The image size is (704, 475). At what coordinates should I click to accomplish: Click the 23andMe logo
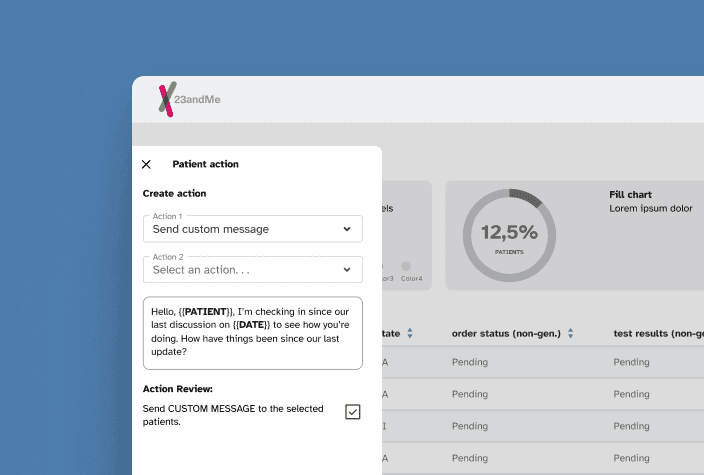coord(189,99)
